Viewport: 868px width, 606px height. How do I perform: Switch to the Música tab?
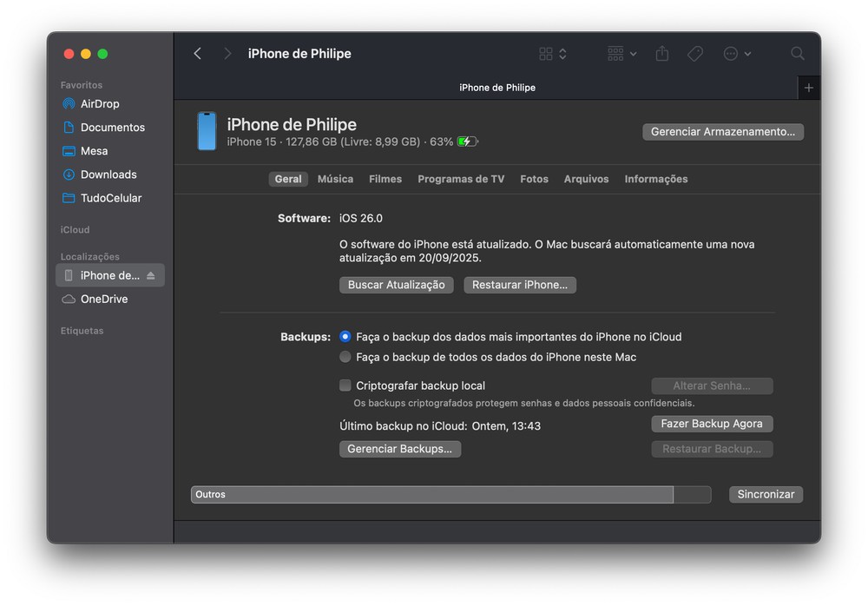click(335, 179)
